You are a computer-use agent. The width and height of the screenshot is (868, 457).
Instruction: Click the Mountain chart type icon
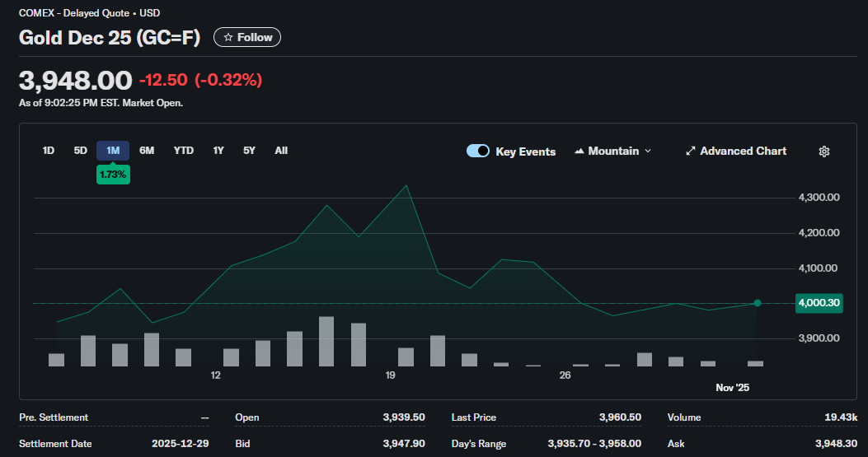tap(579, 152)
